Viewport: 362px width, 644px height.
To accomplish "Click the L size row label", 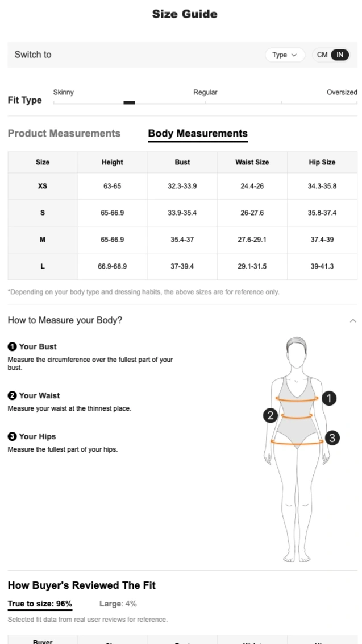I will click(x=43, y=266).
